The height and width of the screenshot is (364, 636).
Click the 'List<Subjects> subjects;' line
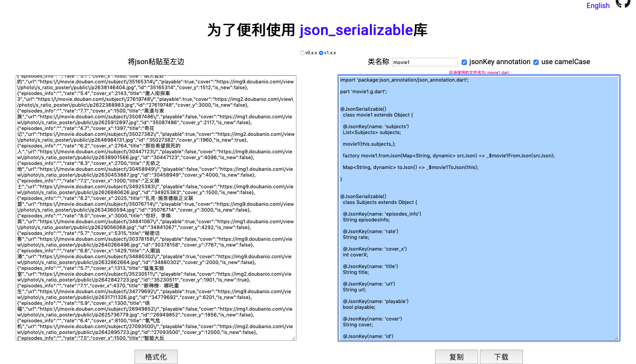tap(372, 132)
